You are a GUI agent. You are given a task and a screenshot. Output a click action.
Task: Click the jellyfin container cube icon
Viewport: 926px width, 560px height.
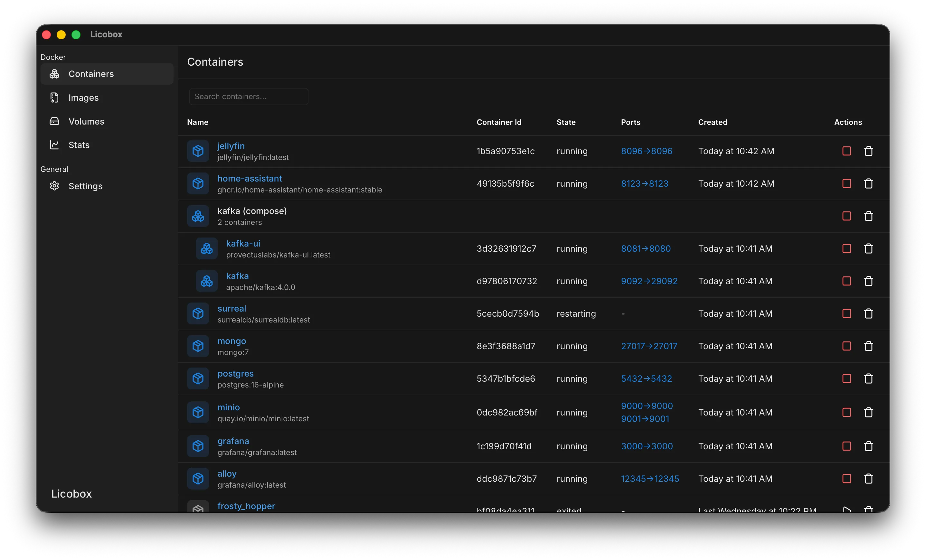pyautogui.click(x=198, y=151)
